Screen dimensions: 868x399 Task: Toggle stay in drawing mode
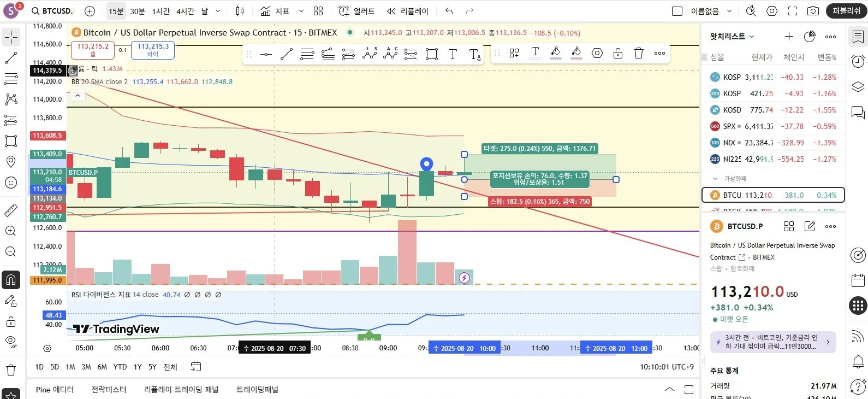point(11,301)
